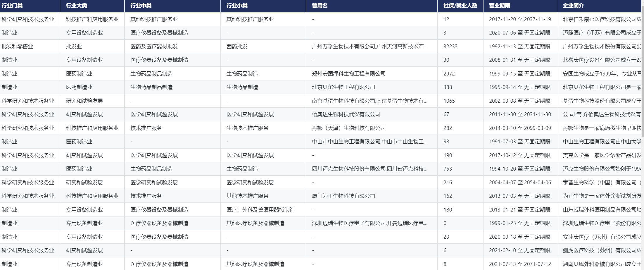Image resolution: width=644 pixels, height=270 pixels.
Task: Click the employee count 753
Action: tap(448, 169)
